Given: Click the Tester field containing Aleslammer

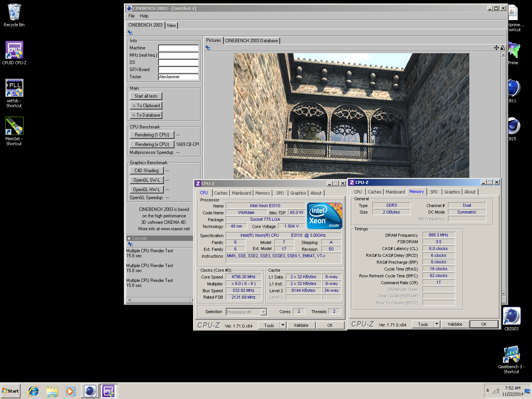Looking at the screenshot, I should (178, 77).
